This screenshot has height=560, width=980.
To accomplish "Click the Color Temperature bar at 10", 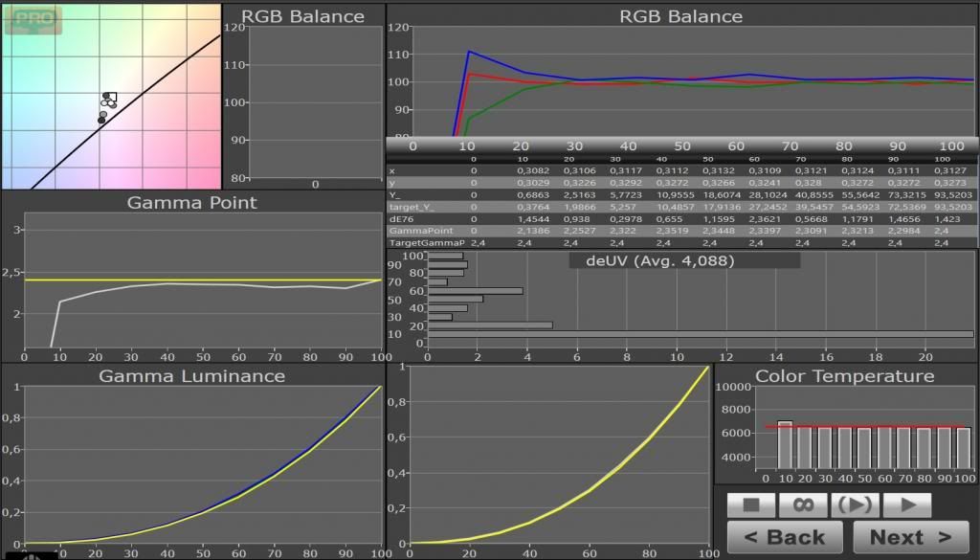I will pyautogui.click(x=785, y=446).
